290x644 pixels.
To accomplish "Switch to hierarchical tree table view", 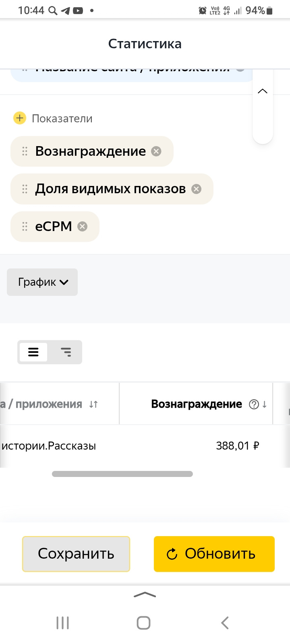I will coord(66,352).
